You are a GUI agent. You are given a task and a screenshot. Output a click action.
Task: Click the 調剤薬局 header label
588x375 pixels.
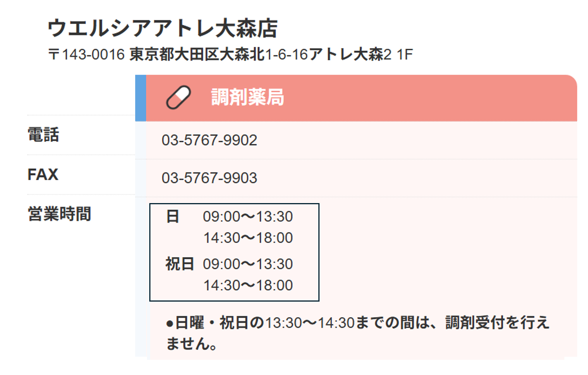click(x=248, y=97)
